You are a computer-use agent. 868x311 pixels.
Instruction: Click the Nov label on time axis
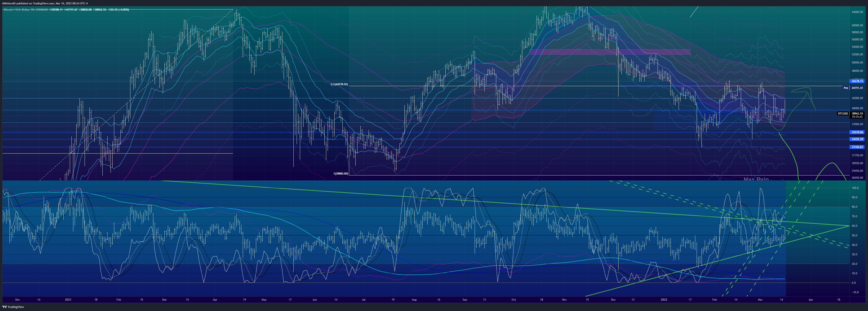[x=565, y=299]
